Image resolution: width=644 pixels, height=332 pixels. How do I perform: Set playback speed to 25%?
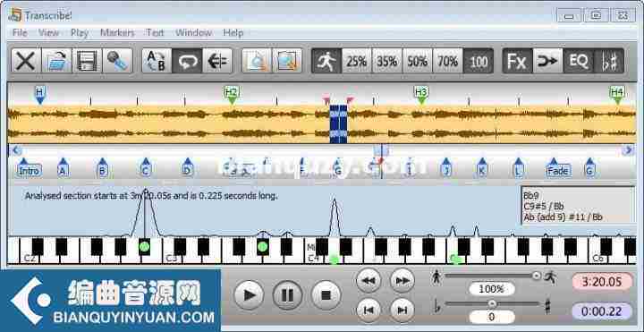(357, 61)
